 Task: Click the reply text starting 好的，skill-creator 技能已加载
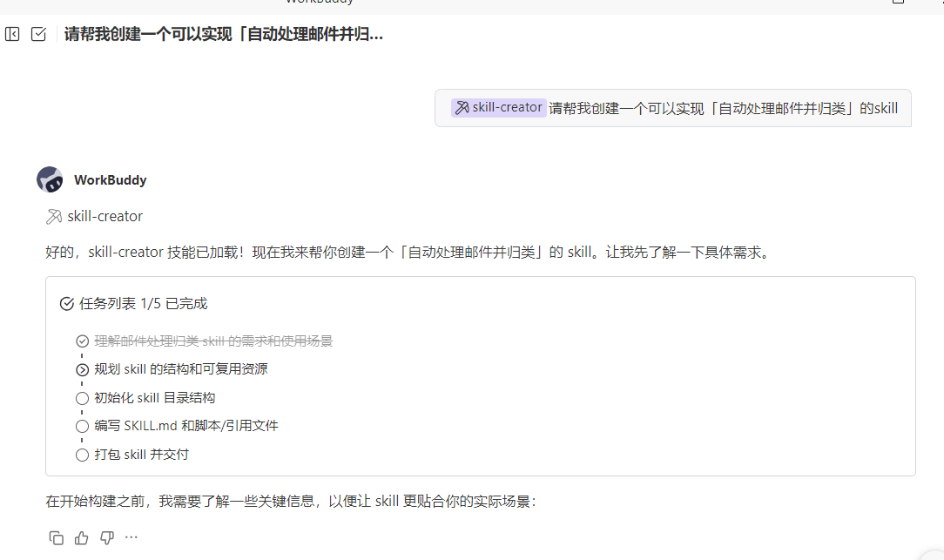click(x=408, y=252)
